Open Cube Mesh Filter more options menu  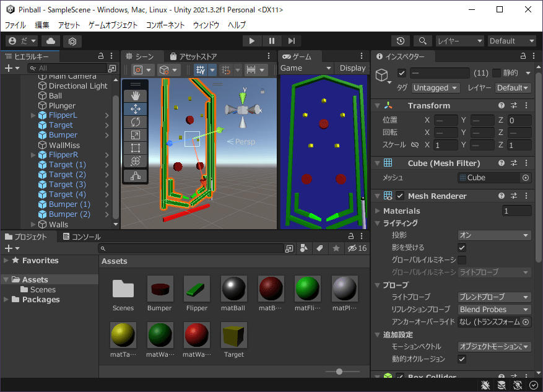[526, 163]
